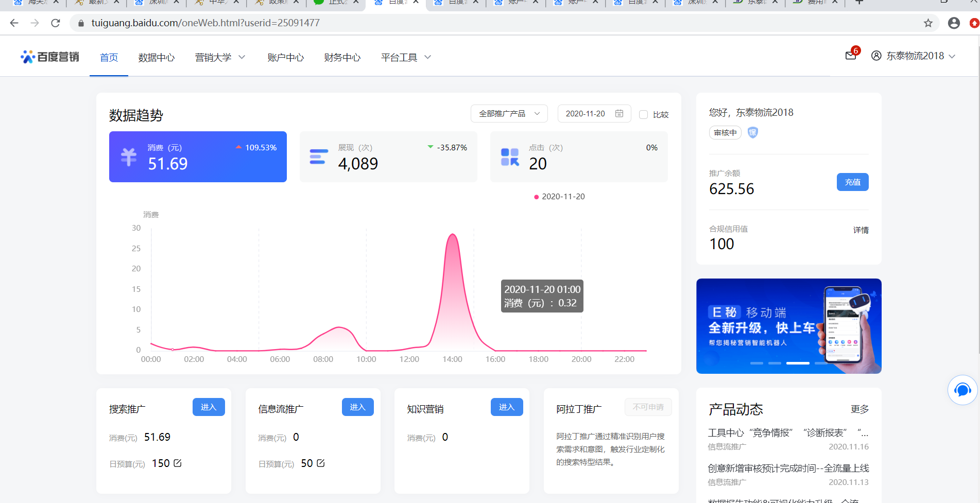Viewport: 980px width, 503px height.
Task: Go to 首页 tab
Action: (109, 58)
